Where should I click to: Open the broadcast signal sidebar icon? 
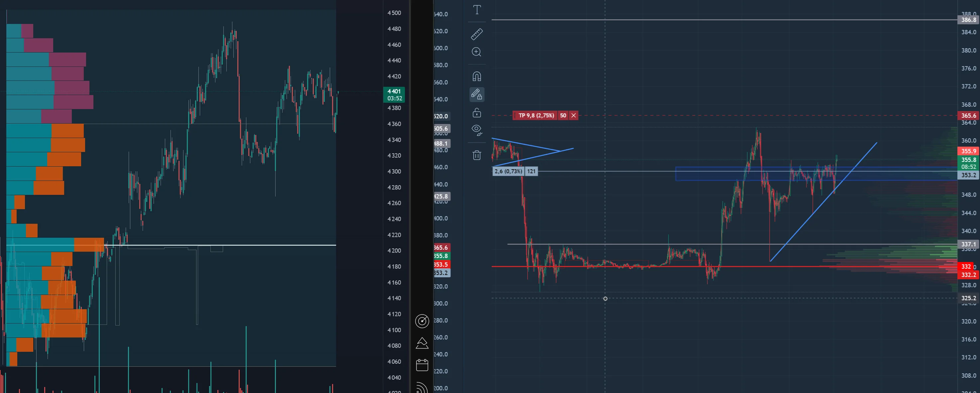(422, 387)
